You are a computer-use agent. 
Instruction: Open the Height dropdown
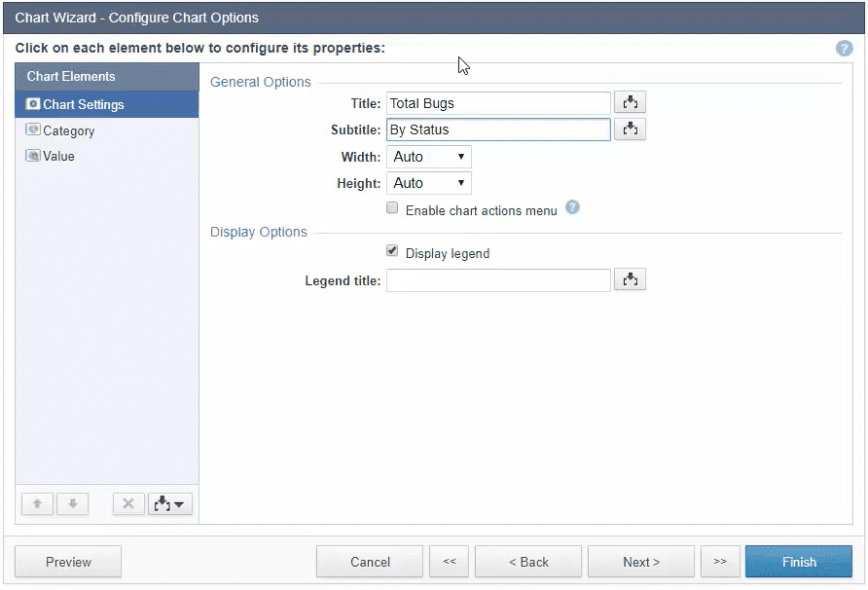(x=429, y=183)
